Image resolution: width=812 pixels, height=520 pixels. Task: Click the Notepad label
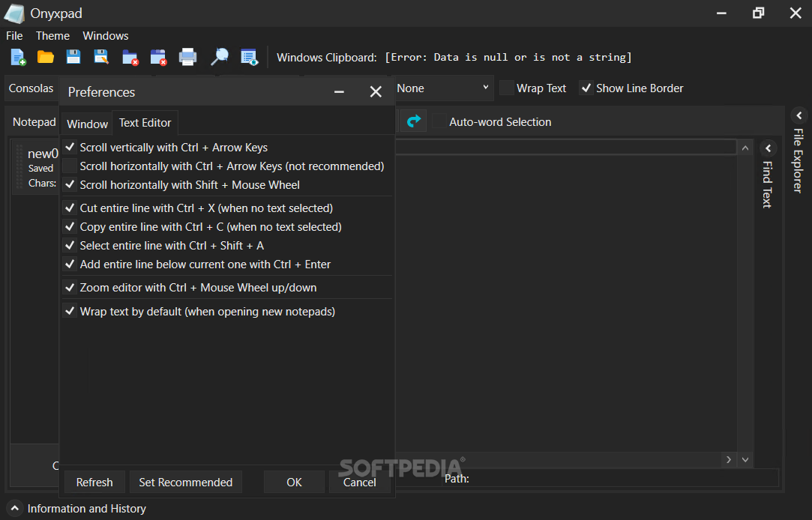tap(34, 122)
